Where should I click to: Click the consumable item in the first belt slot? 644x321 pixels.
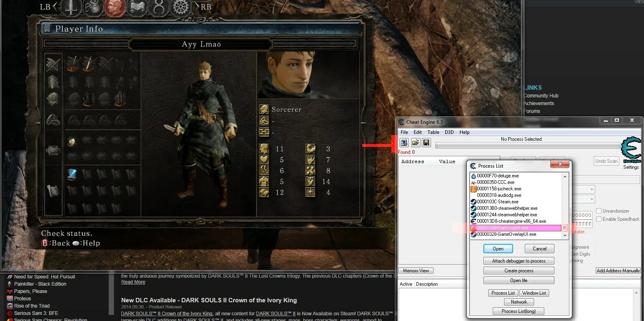coord(72,142)
